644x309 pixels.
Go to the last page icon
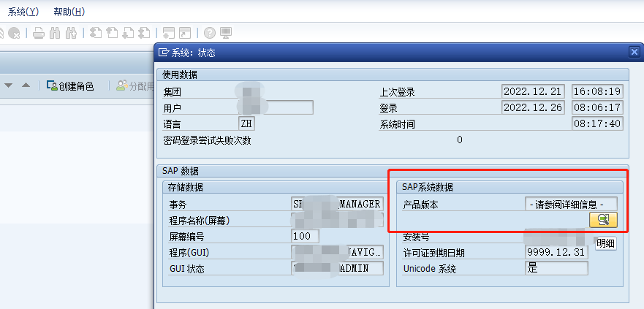click(144, 33)
